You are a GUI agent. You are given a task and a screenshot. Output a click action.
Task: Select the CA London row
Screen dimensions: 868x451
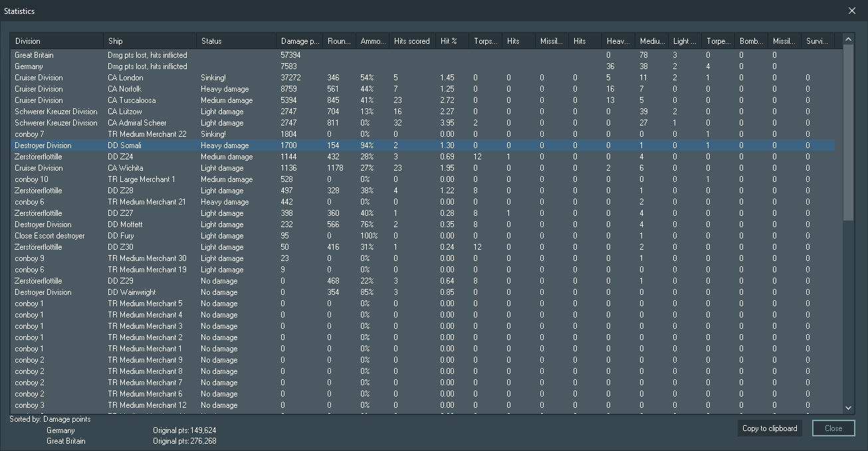[x=423, y=78]
